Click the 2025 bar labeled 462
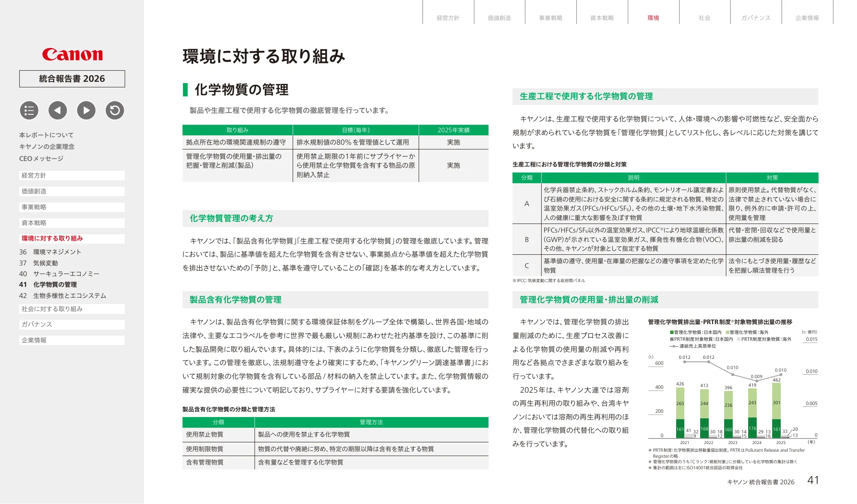 point(776,410)
